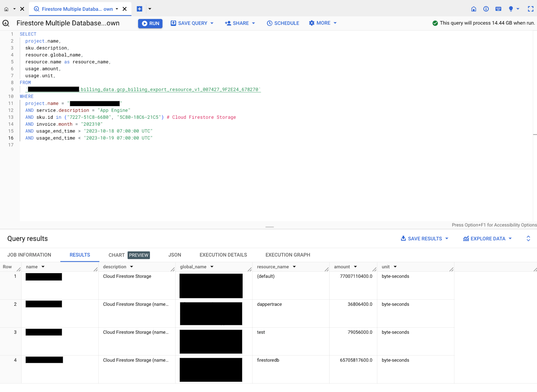Click the panel divider drag handle

[x=270, y=227]
